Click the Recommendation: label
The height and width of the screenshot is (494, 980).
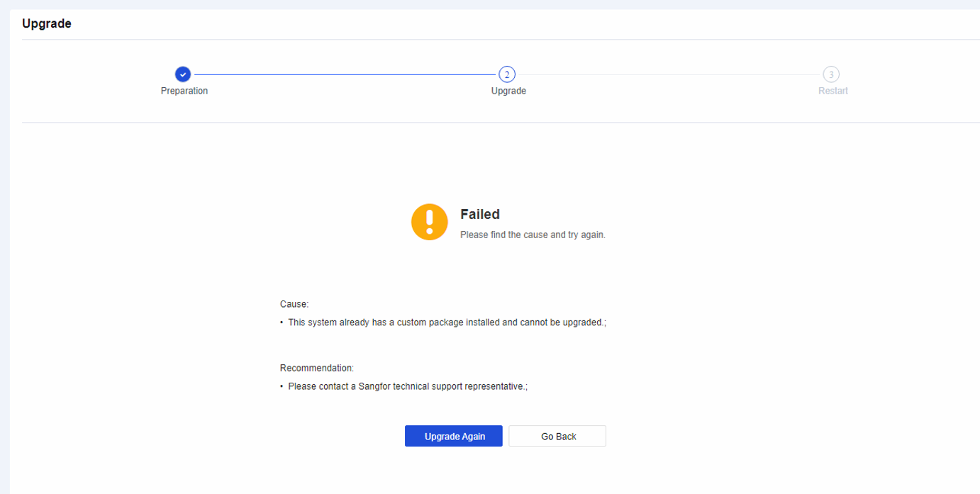click(317, 368)
